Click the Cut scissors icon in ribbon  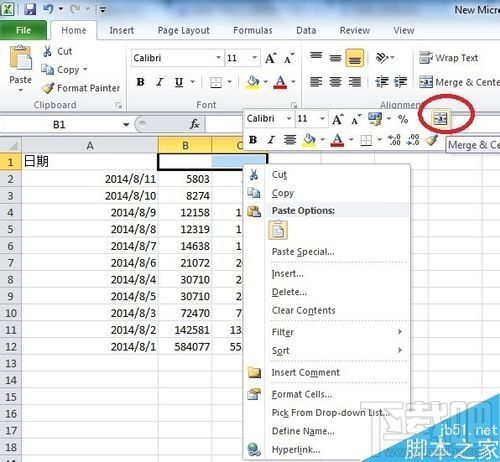(x=47, y=51)
